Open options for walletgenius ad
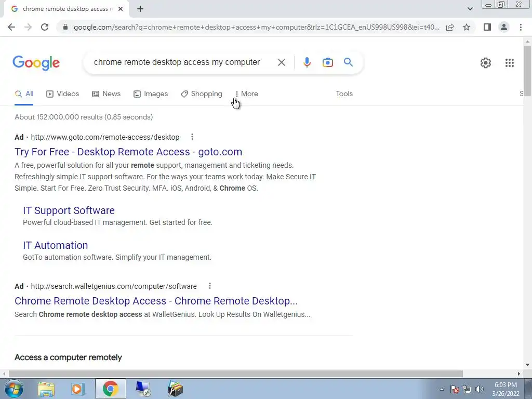This screenshot has width=532, height=399. [x=210, y=286]
